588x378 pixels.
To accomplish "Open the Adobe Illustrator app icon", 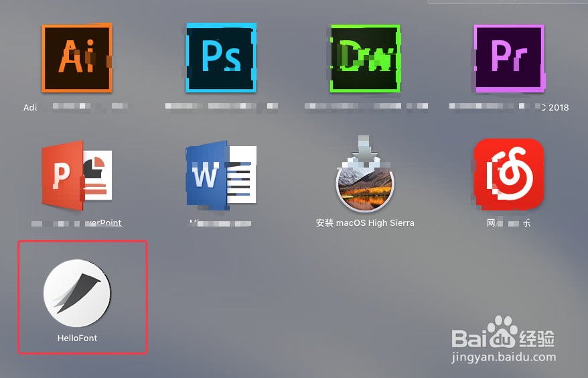I will [x=77, y=58].
